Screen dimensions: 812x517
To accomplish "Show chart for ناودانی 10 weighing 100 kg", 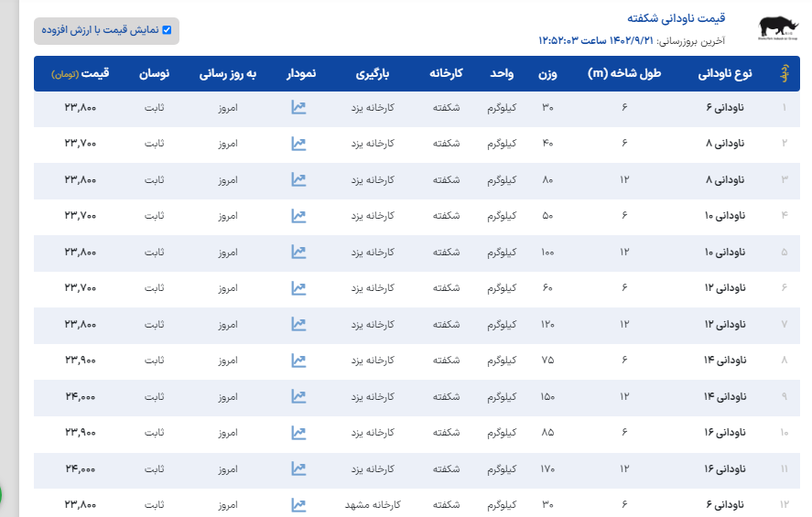I will click(298, 252).
